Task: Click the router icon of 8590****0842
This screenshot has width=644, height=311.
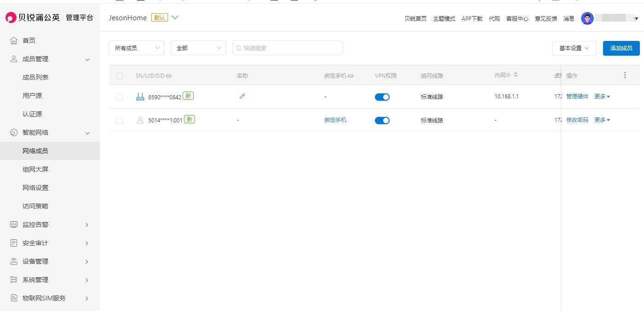Action: [x=140, y=97]
